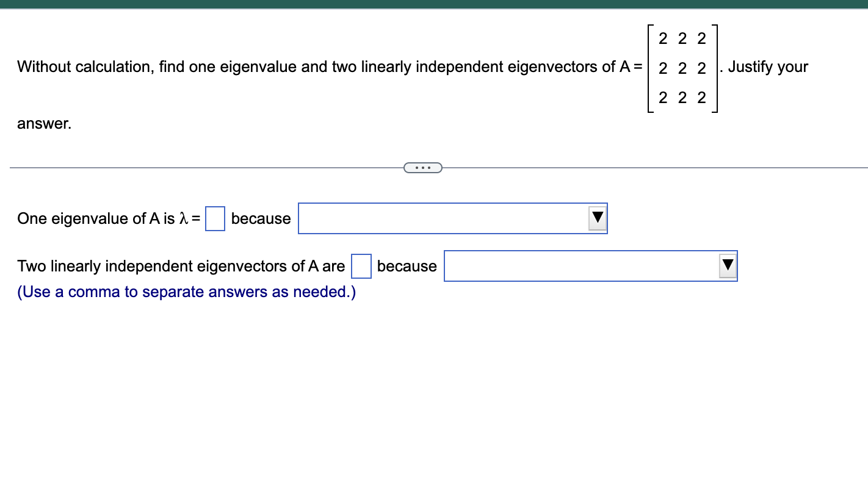The width and height of the screenshot is (868, 477).
Task: Click the teal bar at the top of the screen
Action: coord(434,5)
